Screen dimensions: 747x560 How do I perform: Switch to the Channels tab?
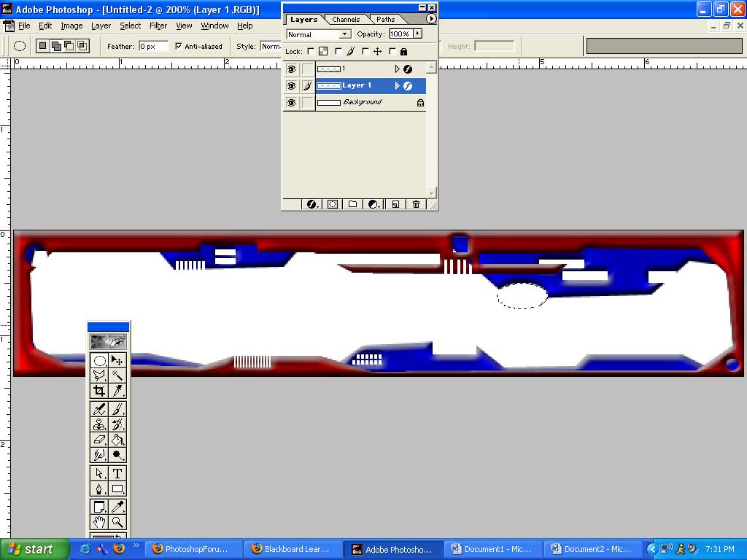coord(346,20)
